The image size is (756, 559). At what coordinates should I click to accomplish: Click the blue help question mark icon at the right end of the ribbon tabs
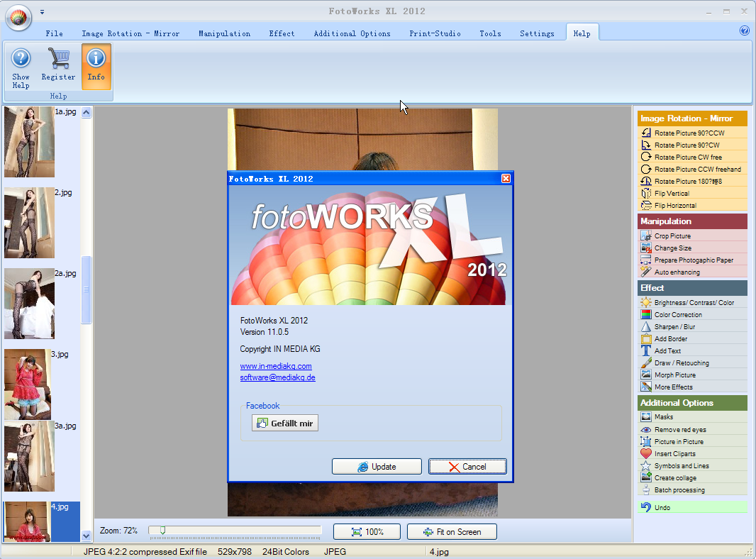[745, 31]
